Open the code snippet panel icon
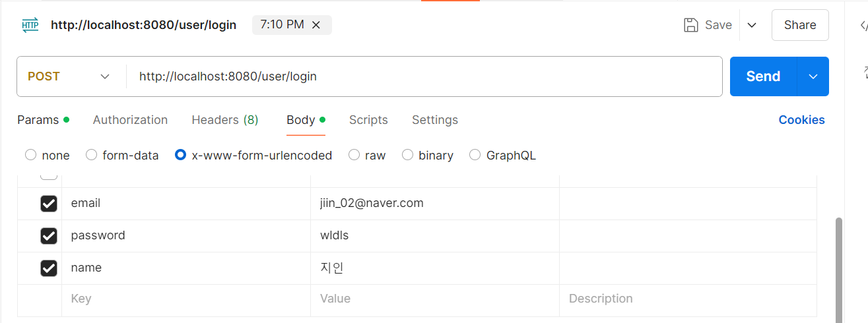This screenshot has width=868, height=323. coord(863,25)
